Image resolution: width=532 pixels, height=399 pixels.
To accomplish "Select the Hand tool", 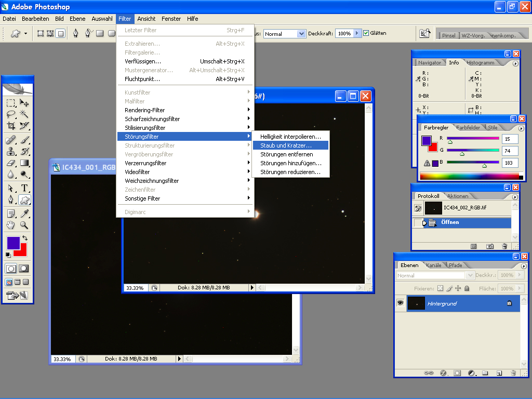I will pos(11,225).
